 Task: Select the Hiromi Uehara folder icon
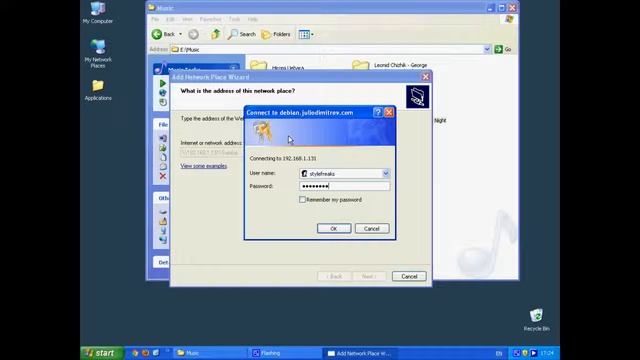coord(259,65)
